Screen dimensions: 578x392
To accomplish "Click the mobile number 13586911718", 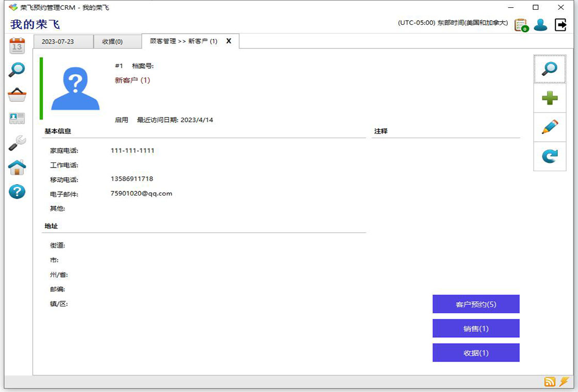I will (x=132, y=178).
